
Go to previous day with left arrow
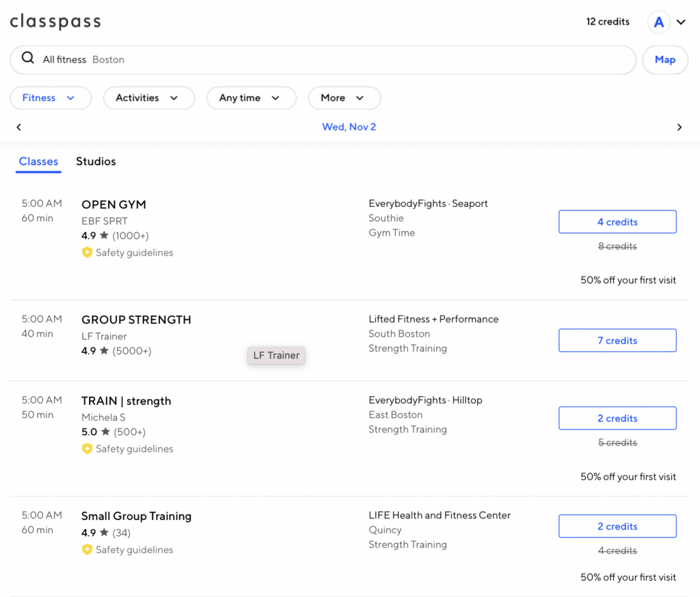19,127
